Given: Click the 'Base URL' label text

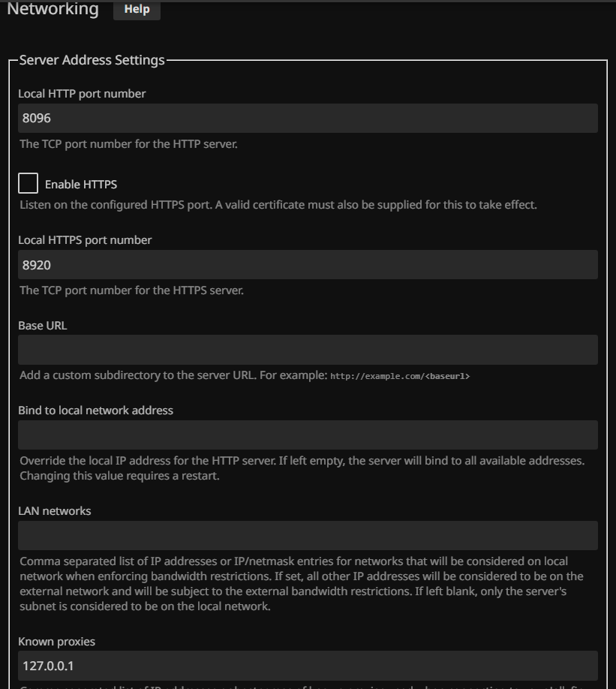Looking at the screenshot, I should tap(43, 326).
